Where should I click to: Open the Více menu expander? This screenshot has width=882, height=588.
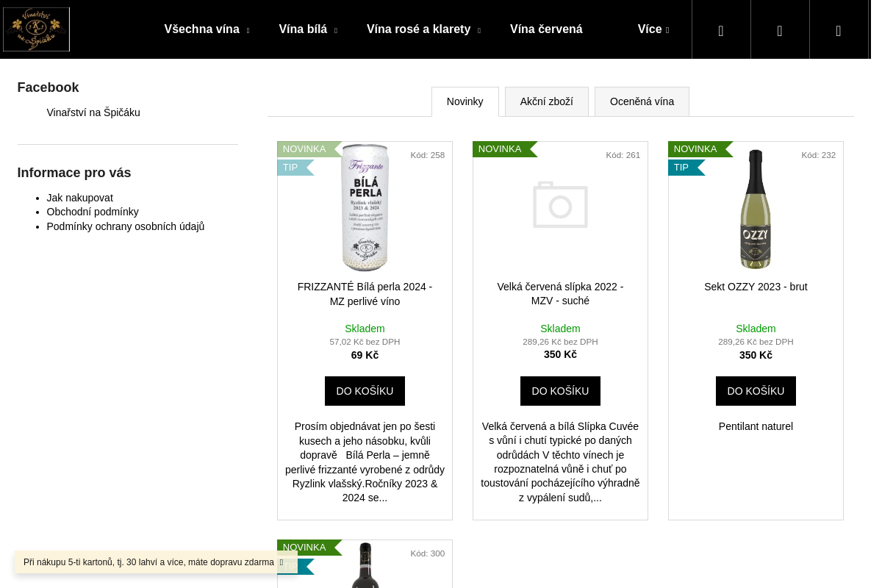667,31
